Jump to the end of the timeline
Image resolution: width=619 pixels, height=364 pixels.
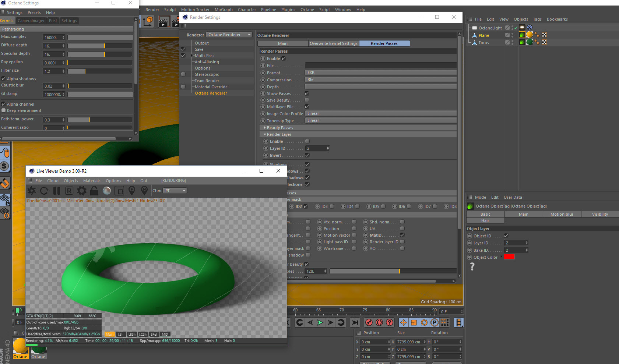click(x=355, y=323)
